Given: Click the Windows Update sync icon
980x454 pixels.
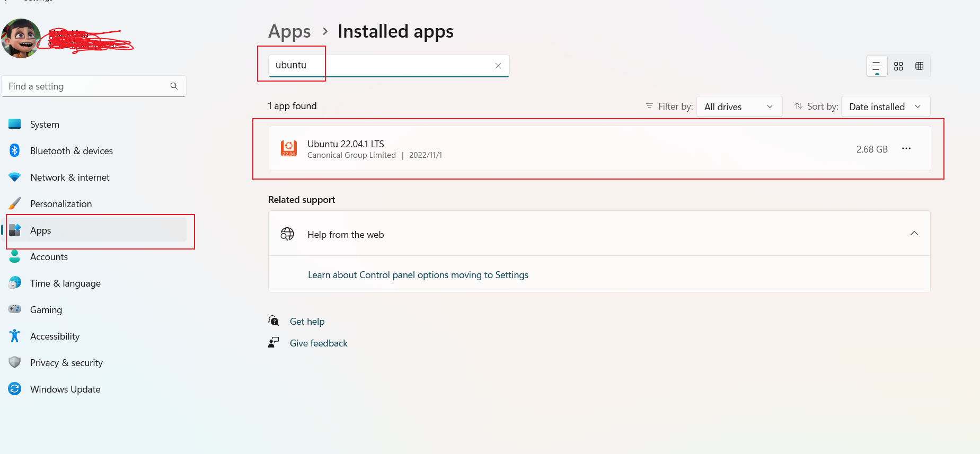Looking at the screenshot, I should tap(15, 389).
